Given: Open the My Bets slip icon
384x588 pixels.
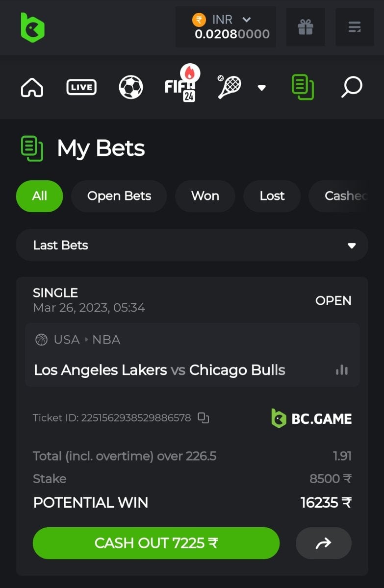Looking at the screenshot, I should point(303,87).
